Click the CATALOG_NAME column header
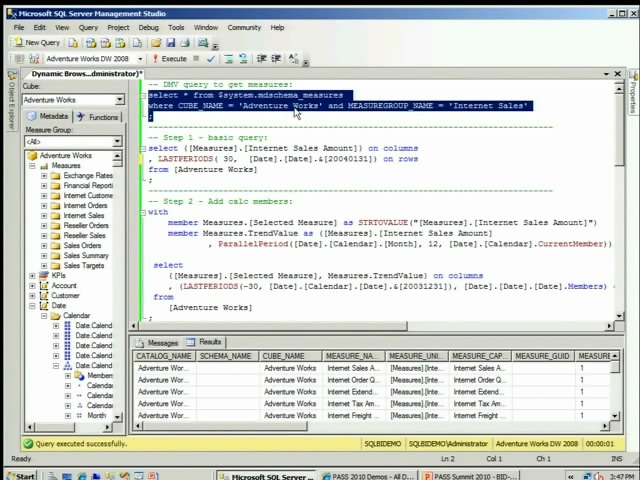Screen dimensions: 640x480 pos(164,356)
